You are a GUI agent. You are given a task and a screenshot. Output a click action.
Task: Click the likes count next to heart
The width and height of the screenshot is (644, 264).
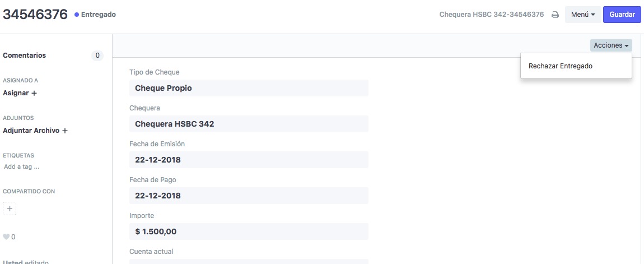click(13, 237)
